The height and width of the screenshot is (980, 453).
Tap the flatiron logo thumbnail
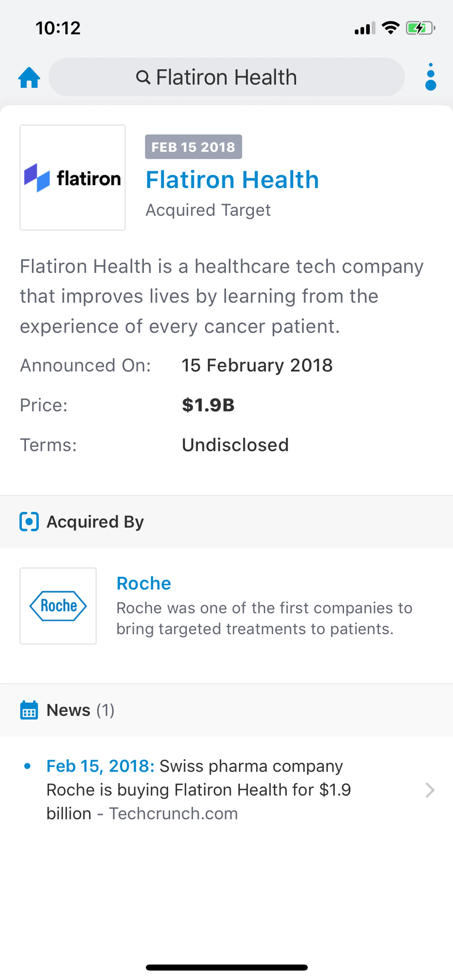[73, 178]
